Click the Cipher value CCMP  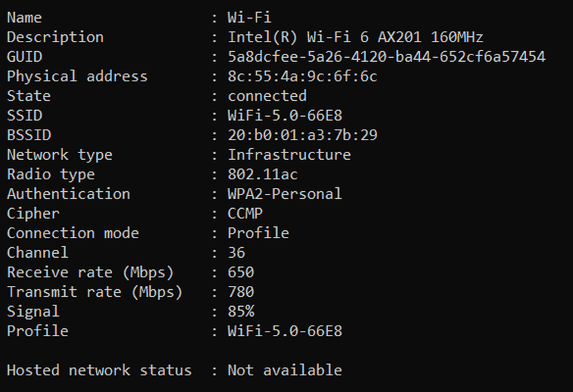pos(245,213)
